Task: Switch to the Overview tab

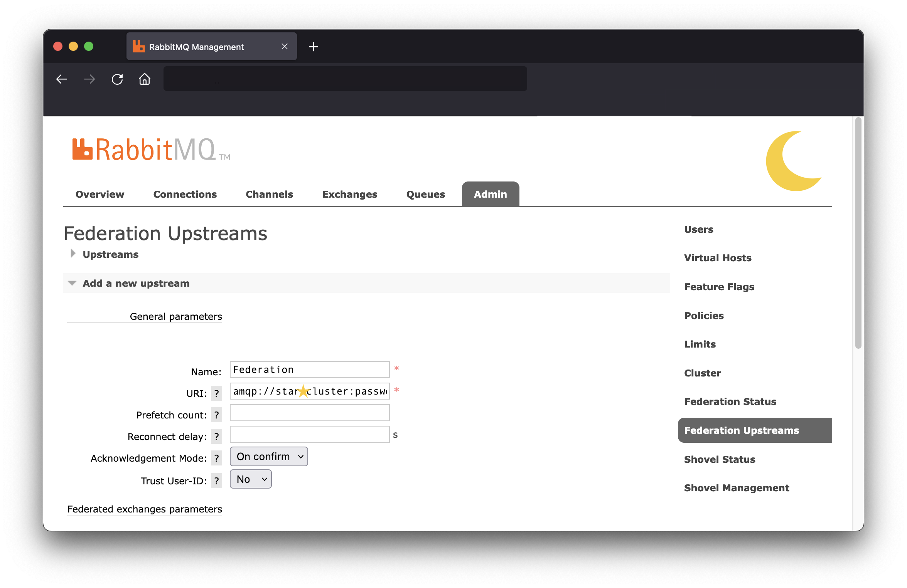Action: tap(100, 194)
